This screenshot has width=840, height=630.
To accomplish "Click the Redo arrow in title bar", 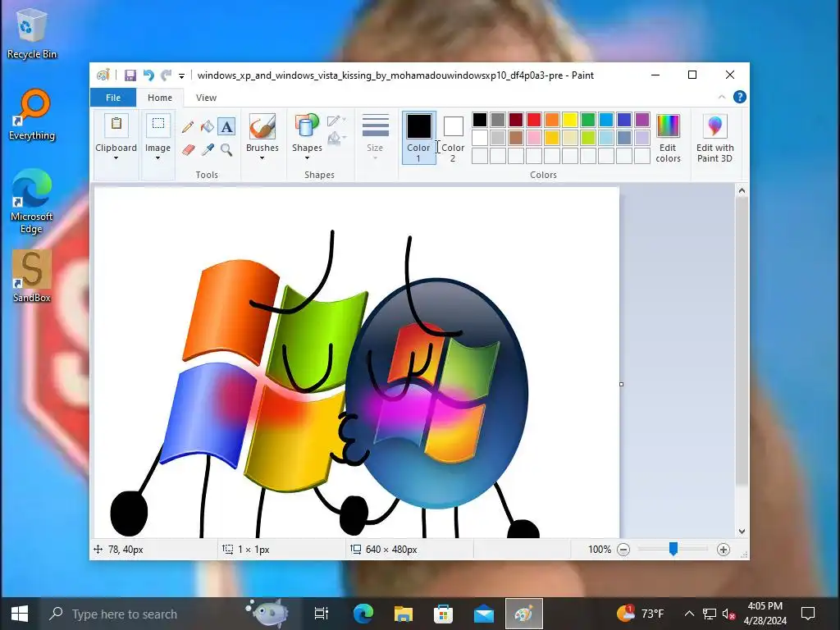I will [x=167, y=75].
